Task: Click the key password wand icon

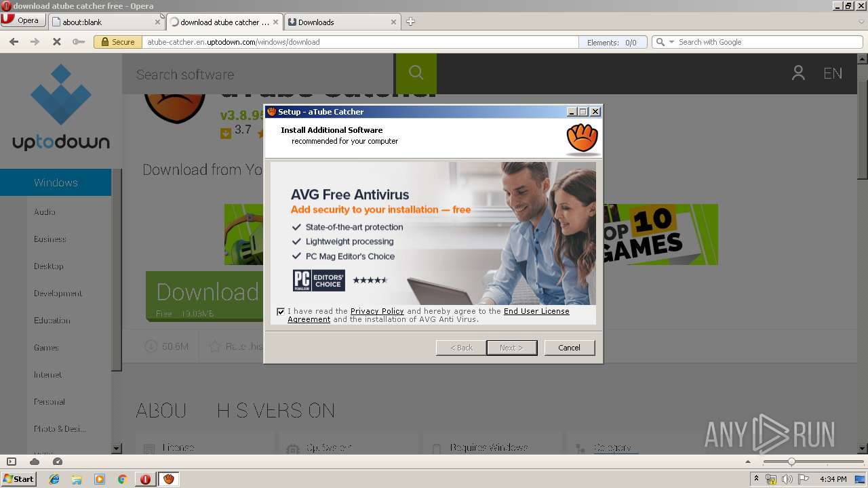Action: click(x=79, y=42)
